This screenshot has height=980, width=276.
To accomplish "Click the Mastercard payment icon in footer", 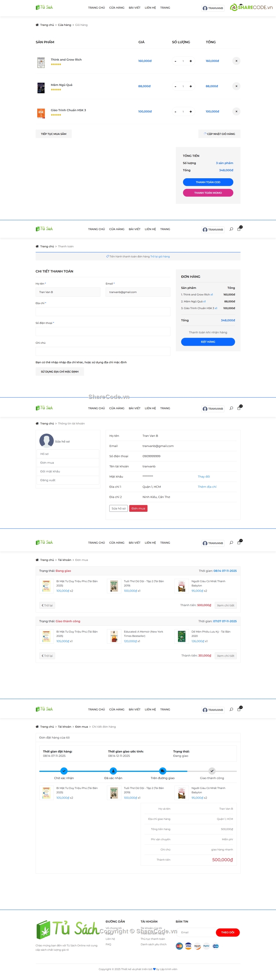I will pos(179,946).
